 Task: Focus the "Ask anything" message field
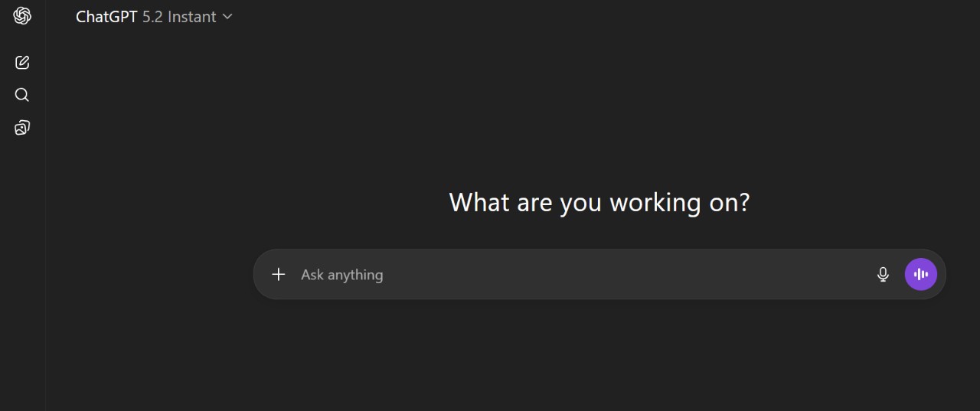coord(582,274)
